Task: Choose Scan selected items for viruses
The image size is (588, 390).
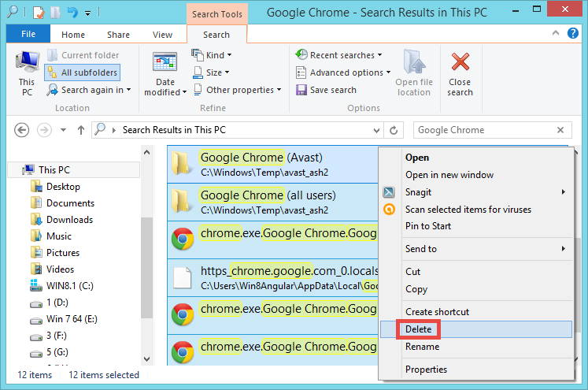Action: [x=468, y=210]
